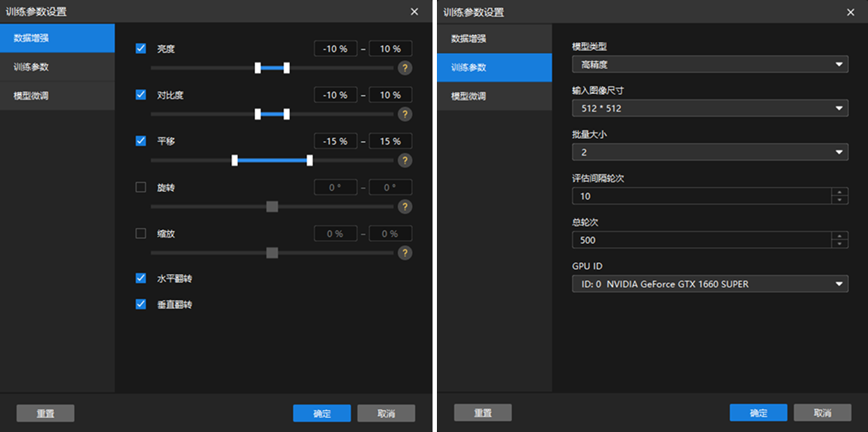
Task: Disable the 水平翻转 checkbox
Action: coord(140,278)
